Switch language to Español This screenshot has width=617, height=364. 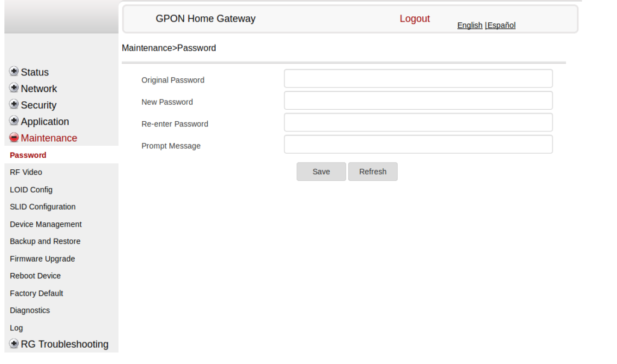pos(501,25)
